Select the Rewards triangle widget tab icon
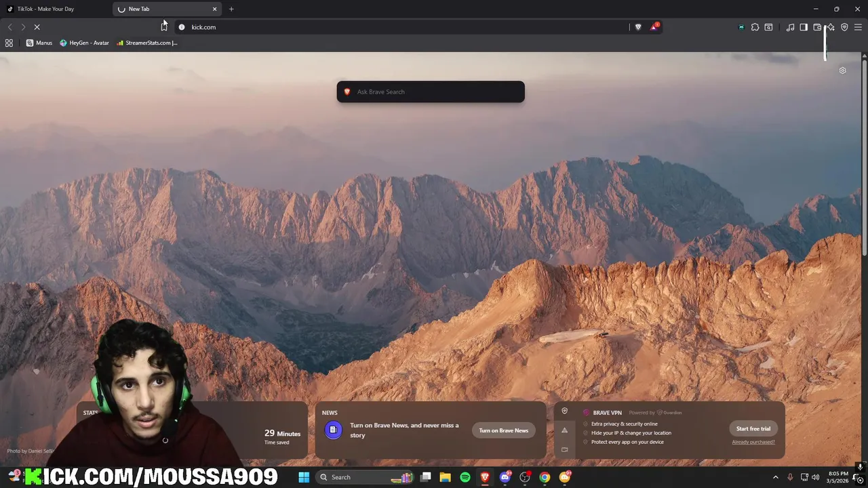The width and height of the screenshot is (868, 488). click(564, 430)
